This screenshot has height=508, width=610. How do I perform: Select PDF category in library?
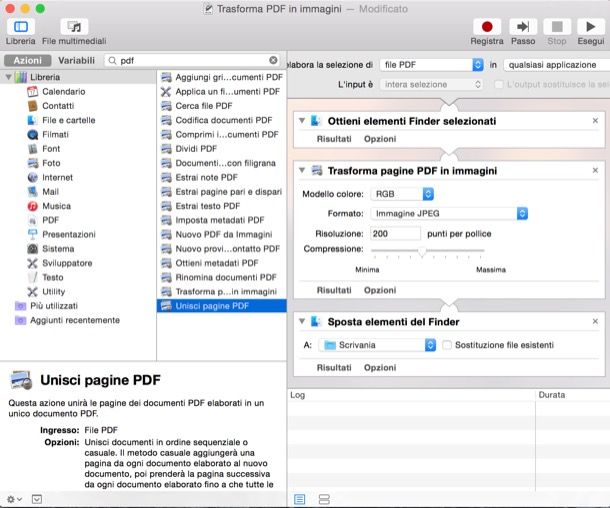(50, 220)
